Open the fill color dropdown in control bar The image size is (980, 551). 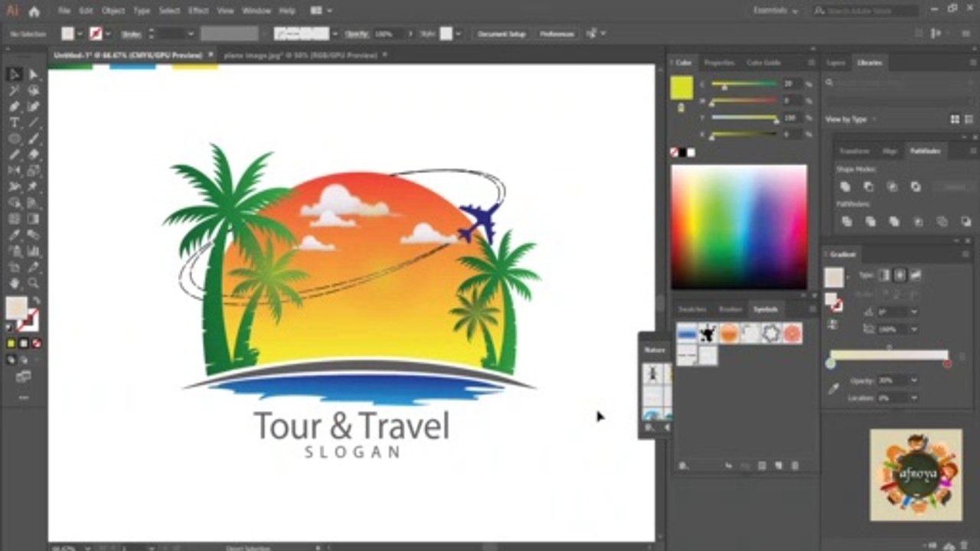pyautogui.click(x=80, y=34)
